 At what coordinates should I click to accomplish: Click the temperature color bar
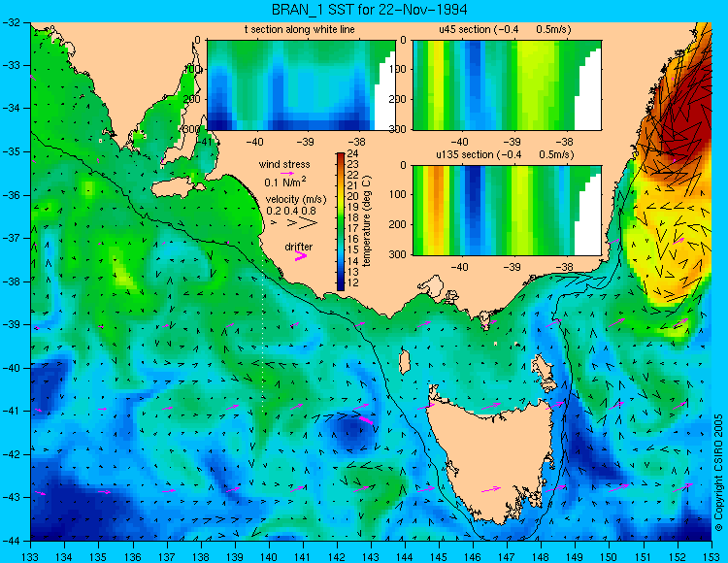pyautogui.click(x=341, y=221)
